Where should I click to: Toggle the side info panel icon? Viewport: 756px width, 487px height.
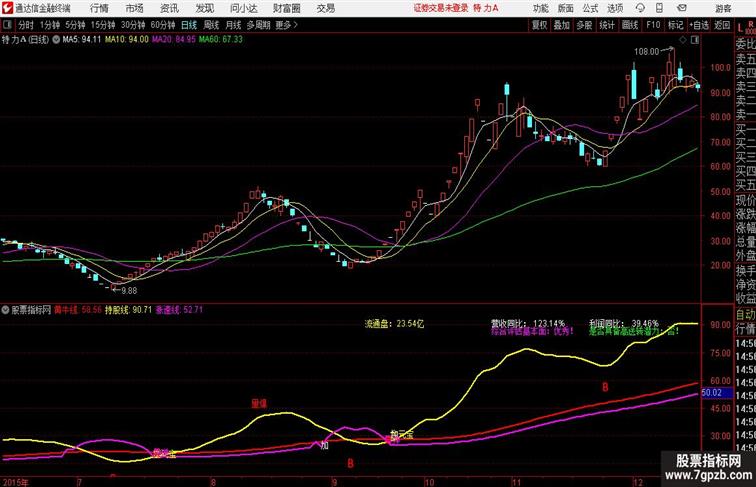695,40
